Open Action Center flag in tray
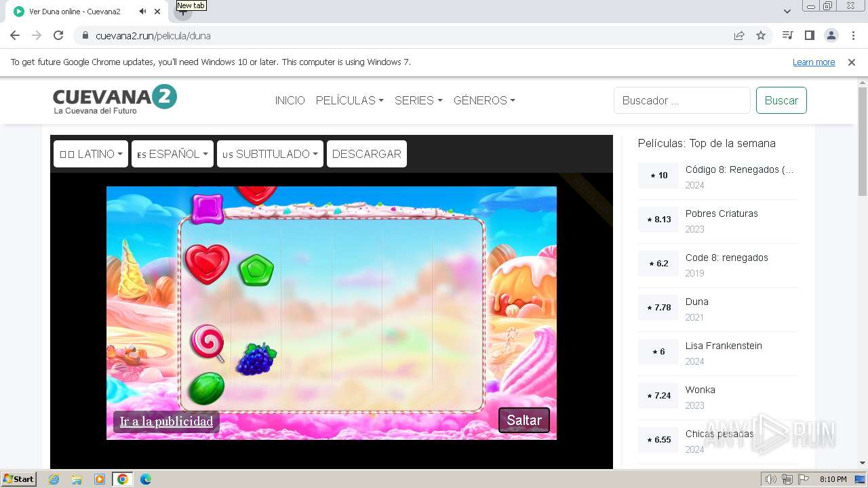 [802, 479]
